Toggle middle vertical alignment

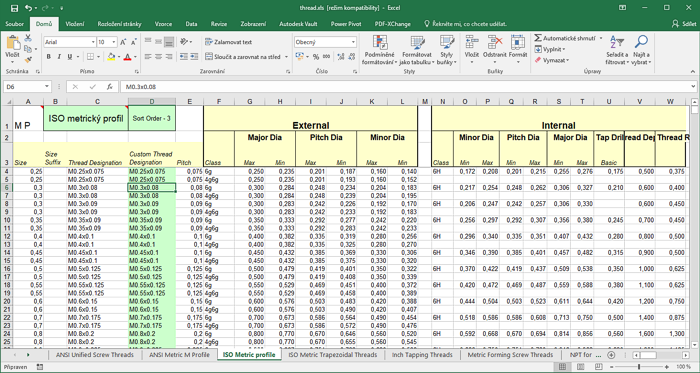click(158, 42)
